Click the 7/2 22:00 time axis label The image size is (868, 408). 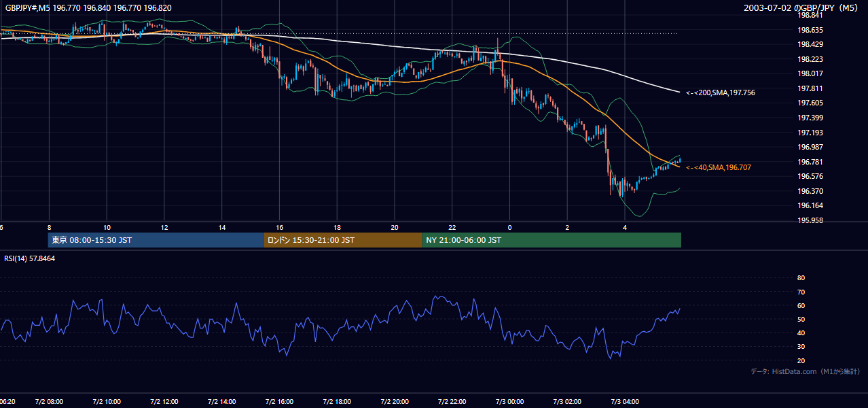pos(452,402)
